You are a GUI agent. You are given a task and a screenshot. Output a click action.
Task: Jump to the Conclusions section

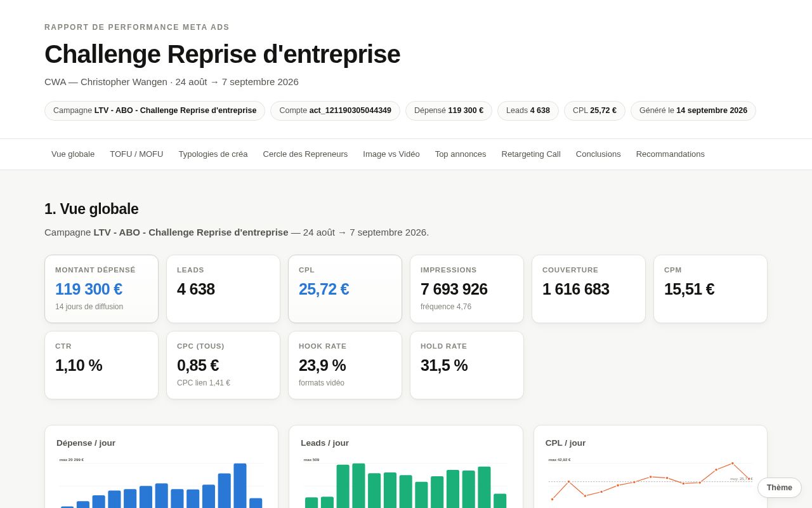[598, 154]
